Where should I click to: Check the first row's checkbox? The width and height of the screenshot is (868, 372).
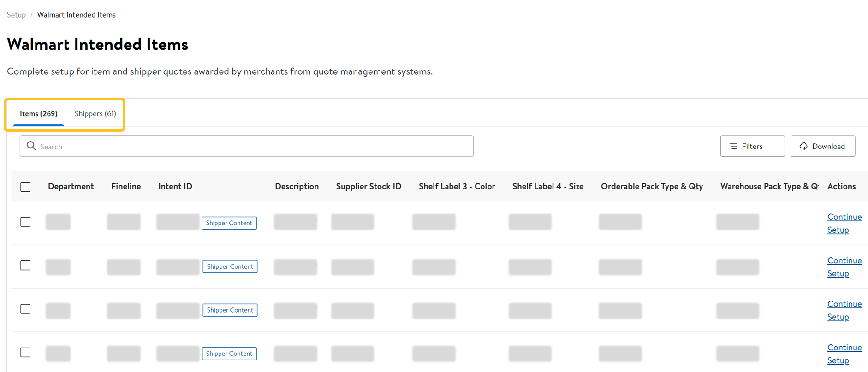(x=25, y=222)
